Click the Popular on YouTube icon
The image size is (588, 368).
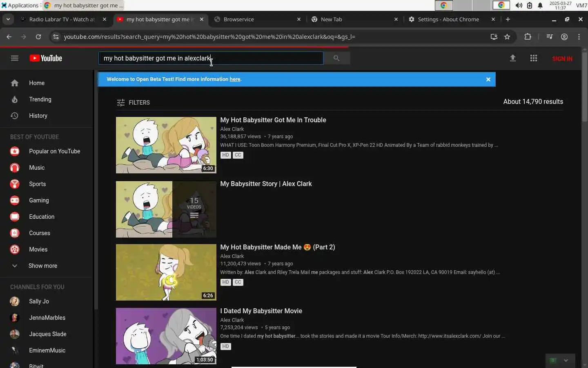(15, 151)
